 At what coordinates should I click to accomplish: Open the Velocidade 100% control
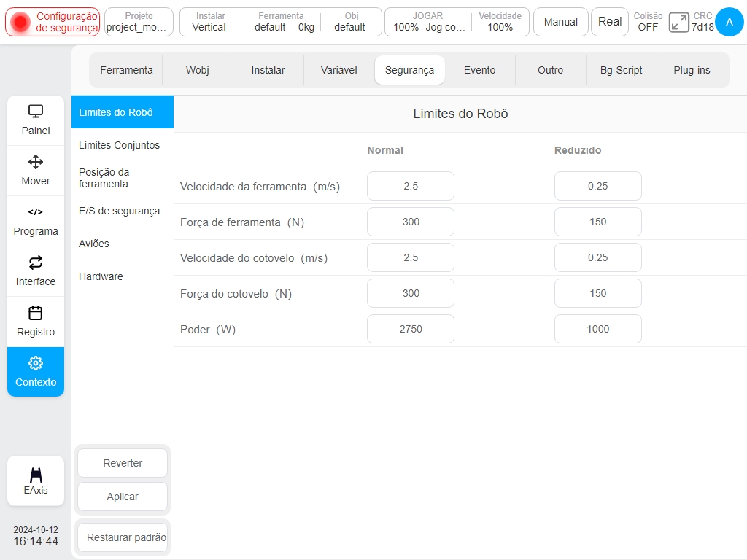500,22
